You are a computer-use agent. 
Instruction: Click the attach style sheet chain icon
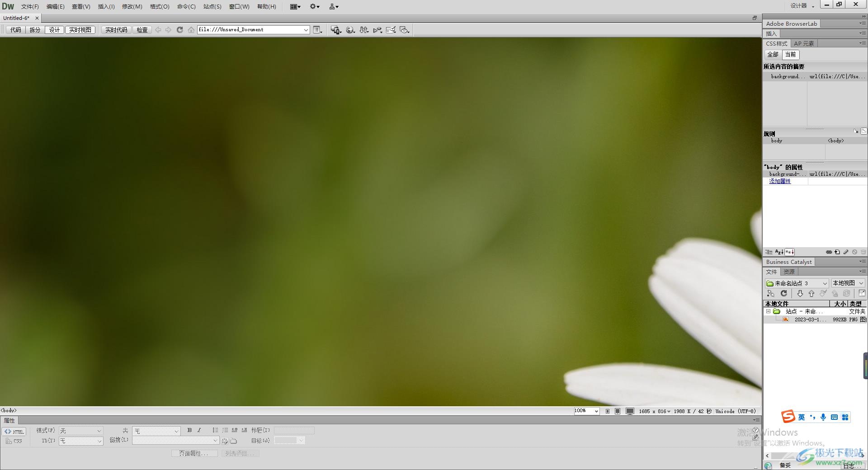(x=829, y=252)
